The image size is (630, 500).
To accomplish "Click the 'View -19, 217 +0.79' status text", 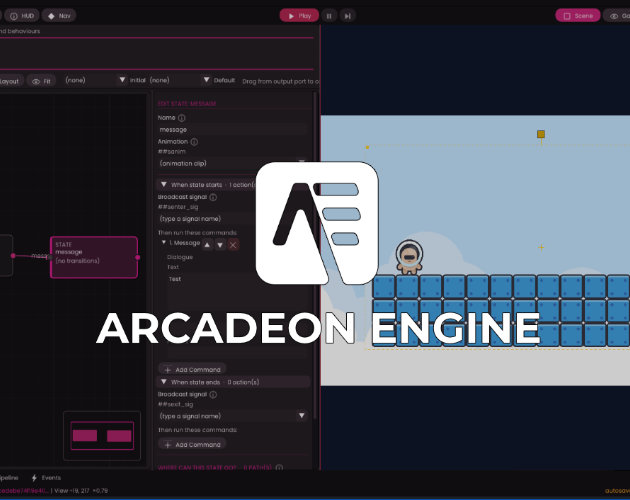I will point(81,490).
